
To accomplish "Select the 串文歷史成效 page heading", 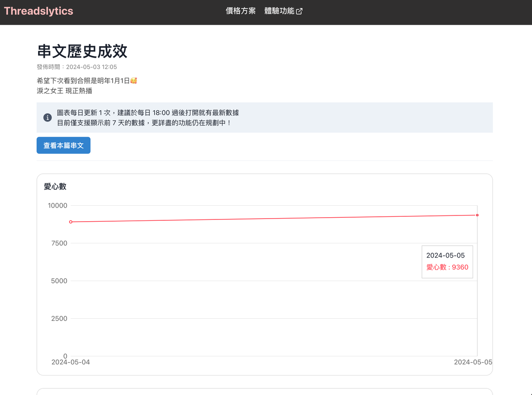I will click(82, 51).
